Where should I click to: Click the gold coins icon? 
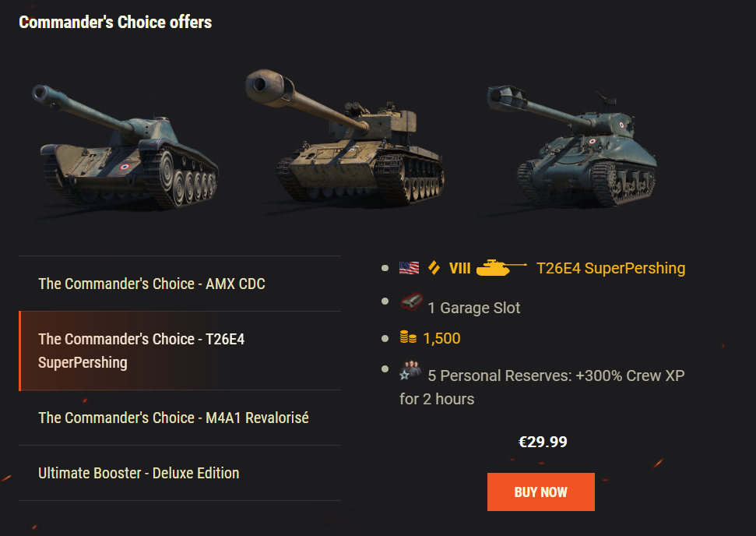[x=408, y=338]
